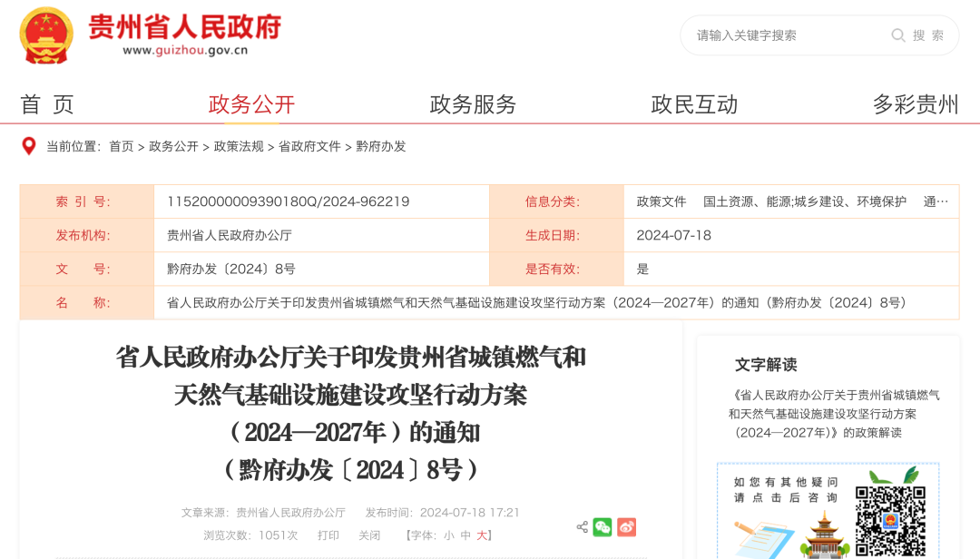Open the 多彩贵州 section
This screenshot has width=980, height=559.
tap(914, 104)
